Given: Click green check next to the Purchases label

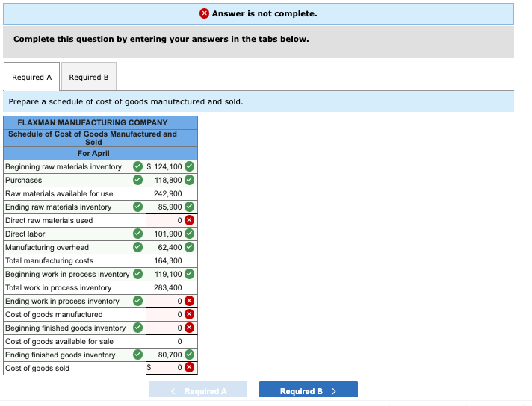Looking at the screenshot, I should tap(137, 180).
